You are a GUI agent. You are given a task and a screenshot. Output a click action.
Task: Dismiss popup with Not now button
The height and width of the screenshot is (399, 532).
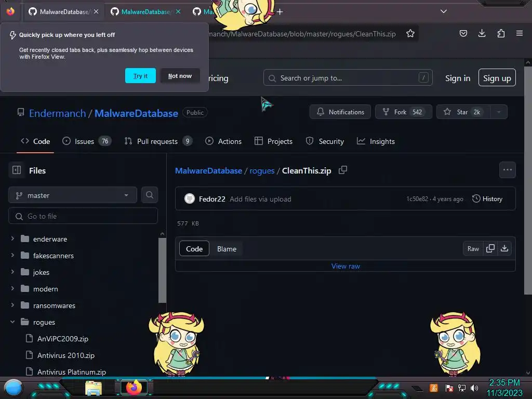point(180,76)
